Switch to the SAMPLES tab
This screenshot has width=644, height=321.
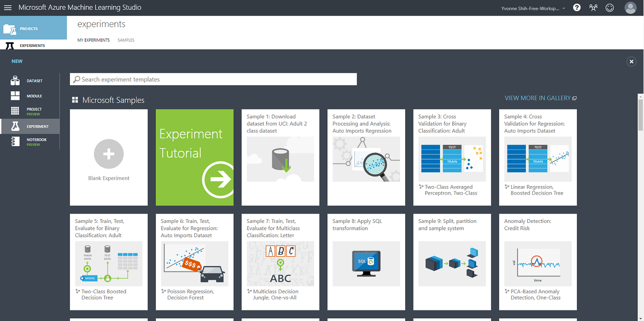point(126,40)
